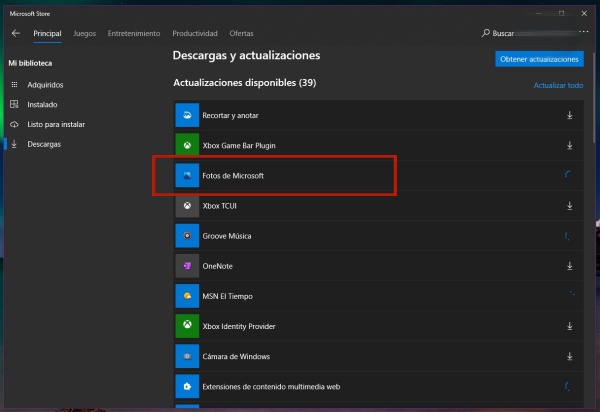
Task: Click the Mi biblioteca heading
Action: click(30, 63)
